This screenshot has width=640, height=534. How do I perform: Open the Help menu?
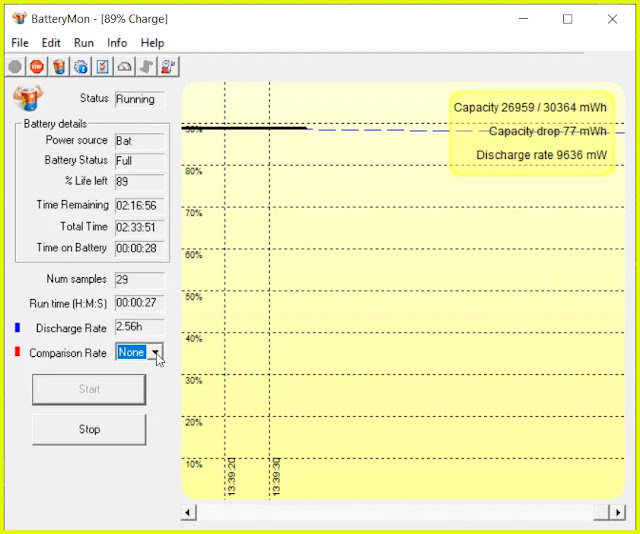[x=152, y=43]
